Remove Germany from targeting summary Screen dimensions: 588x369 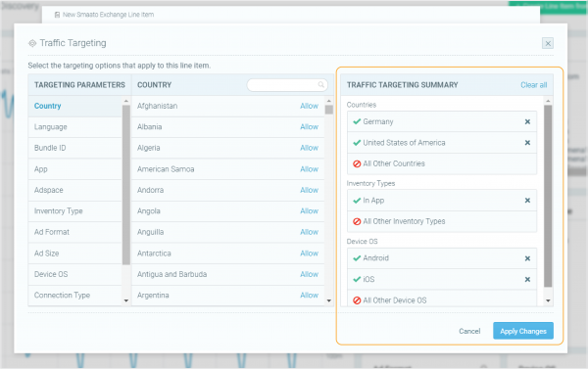click(x=527, y=121)
